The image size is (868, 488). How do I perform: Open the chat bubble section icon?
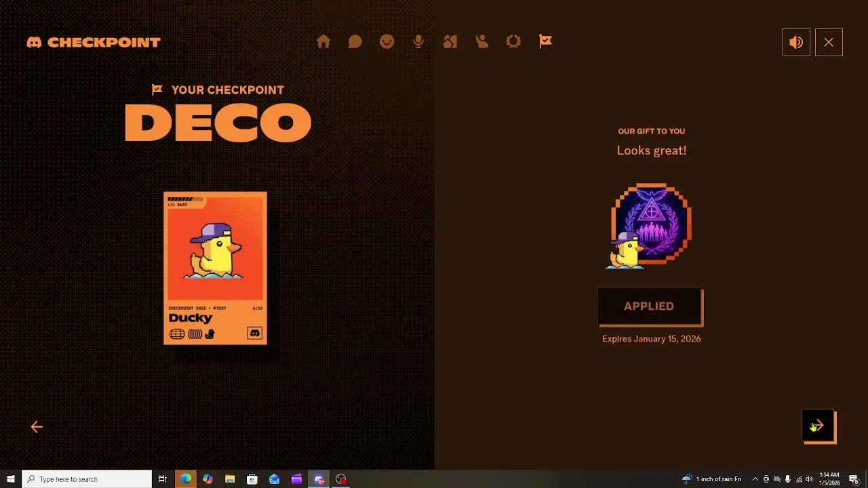(x=355, y=42)
